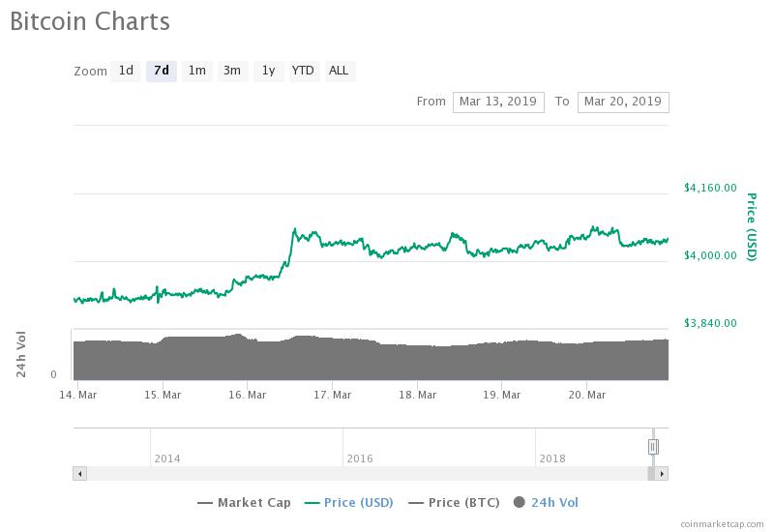Toggle Price (USD) series in legend
Screen dimensions: 774x532
[x=349, y=502]
